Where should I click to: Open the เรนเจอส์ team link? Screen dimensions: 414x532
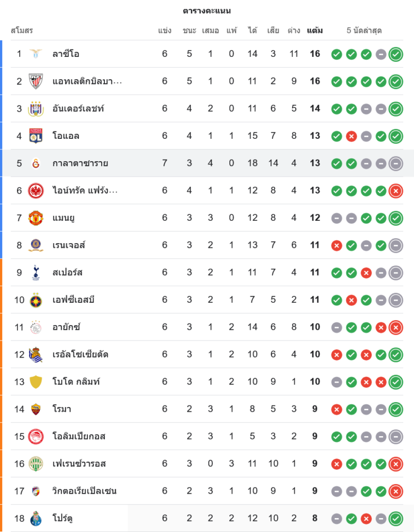point(69,245)
